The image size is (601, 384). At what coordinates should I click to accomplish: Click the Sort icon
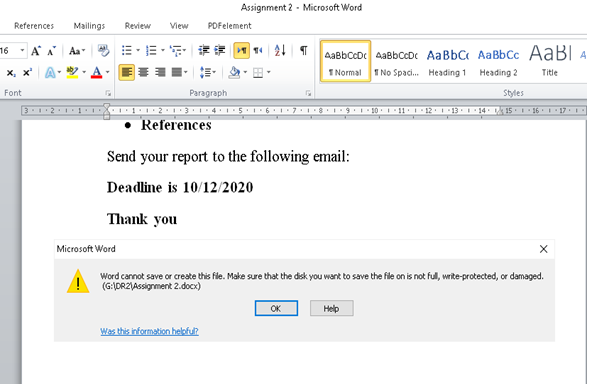[280, 50]
